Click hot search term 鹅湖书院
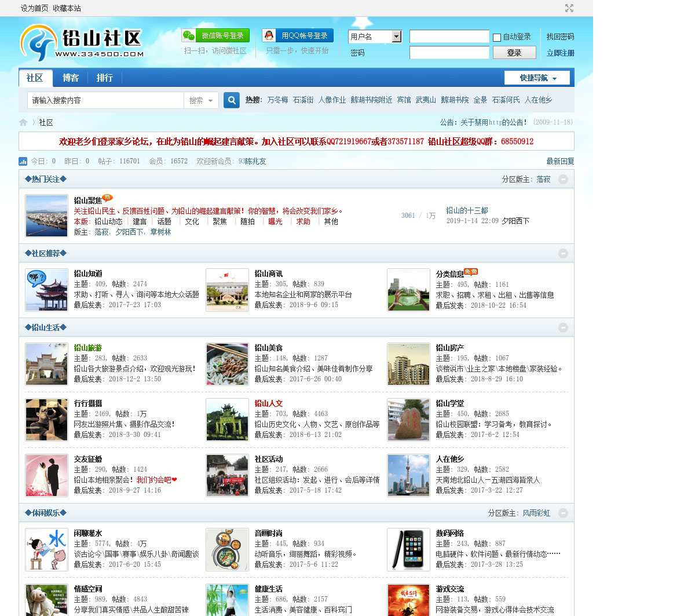Screen dimensions: 695x616 coord(455,100)
